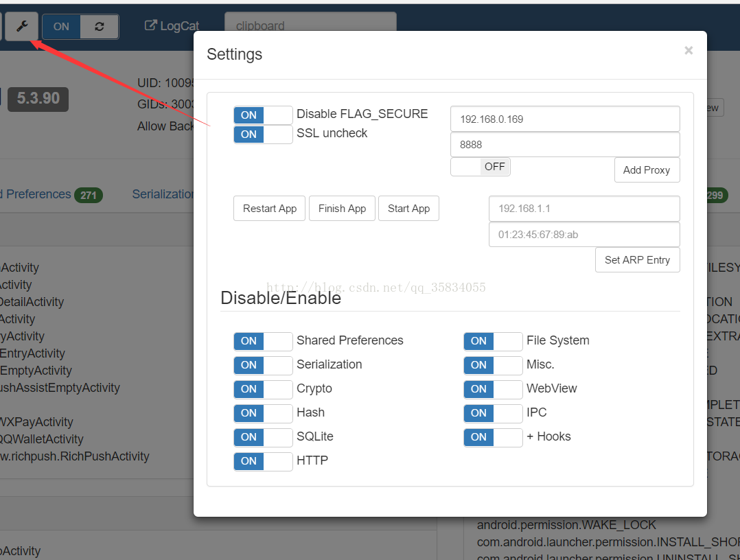
Task: Toggle SSL uncheck switch
Action: (x=263, y=135)
